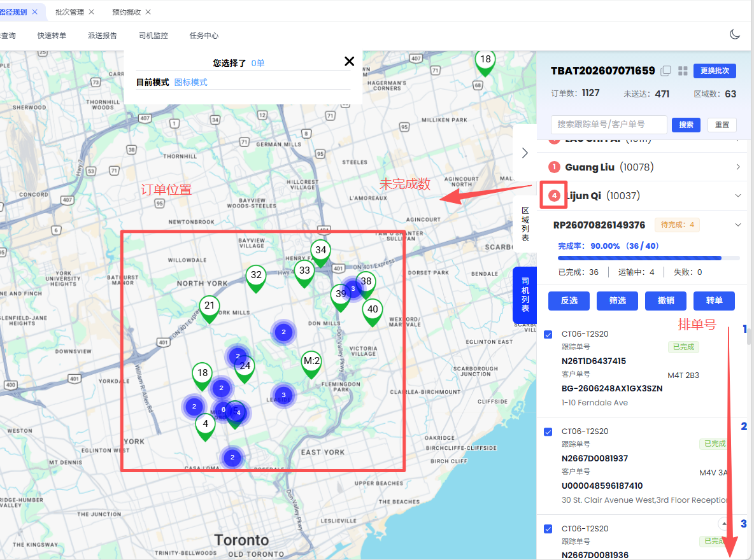Open cluster 3 near Leaside

284,395
